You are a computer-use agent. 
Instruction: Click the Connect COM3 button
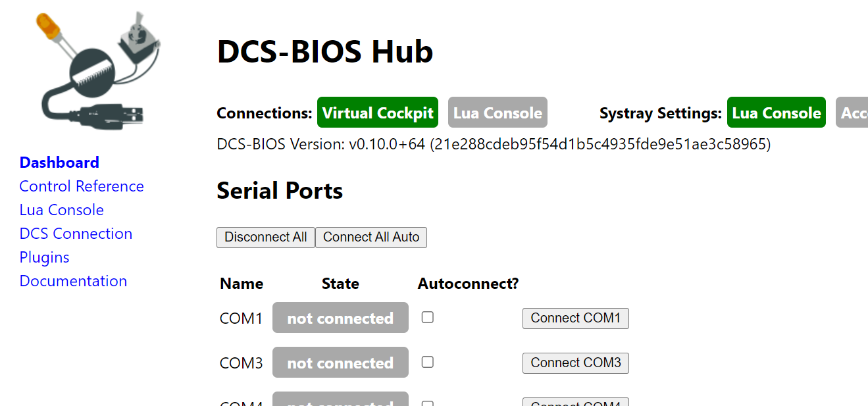tap(576, 363)
